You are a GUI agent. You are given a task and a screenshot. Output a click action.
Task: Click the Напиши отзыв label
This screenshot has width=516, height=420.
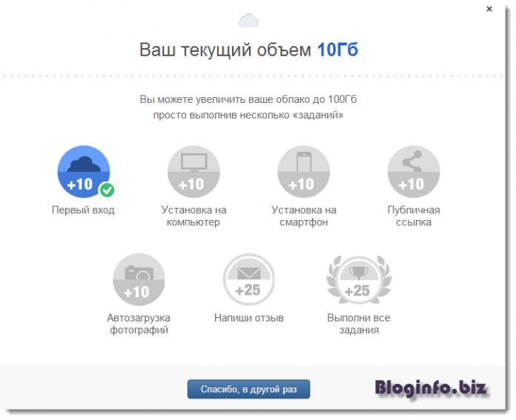pos(249,318)
